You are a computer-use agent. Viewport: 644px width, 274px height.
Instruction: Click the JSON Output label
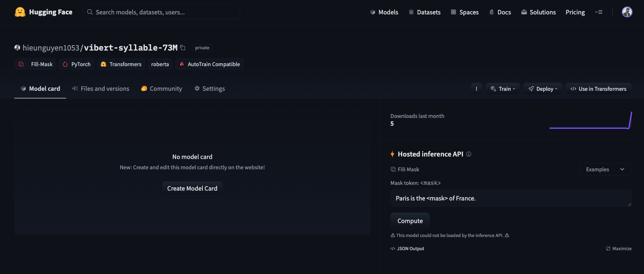pyautogui.click(x=410, y=249)
